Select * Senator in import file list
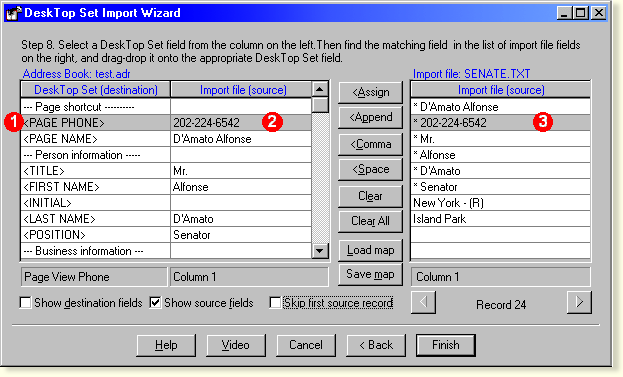The height and width of the screenshot is (377, 623). [501, 187]
